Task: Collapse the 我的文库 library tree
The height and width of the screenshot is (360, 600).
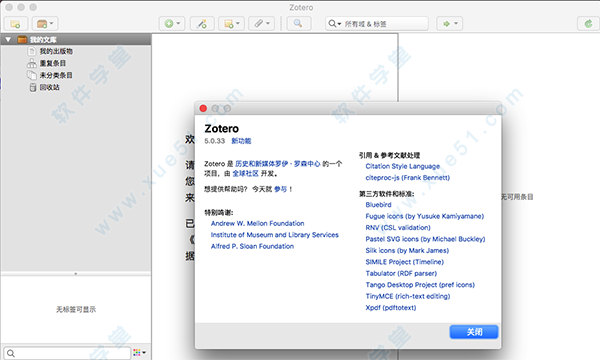Action: [x=8, y=39]
